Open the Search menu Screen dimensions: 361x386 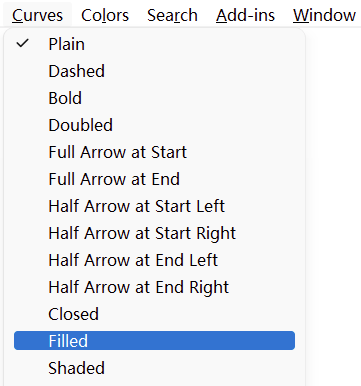172,15
